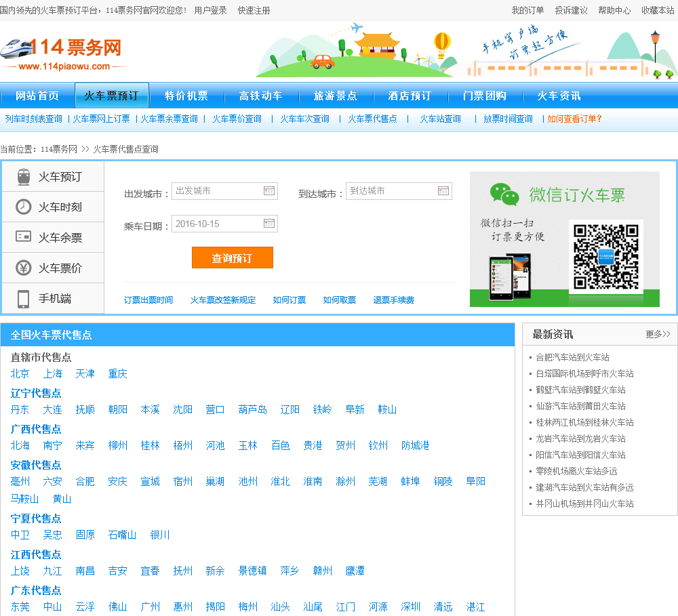
Task: Open 如何取票 link
Action: pyautogui.click(x=340, y=300)
